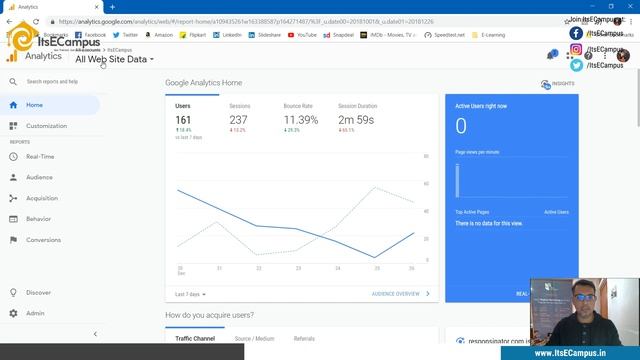Viewport: 640px width, 360px height.
Task: Open Flipkart bookmark
Action: (193, 35)
